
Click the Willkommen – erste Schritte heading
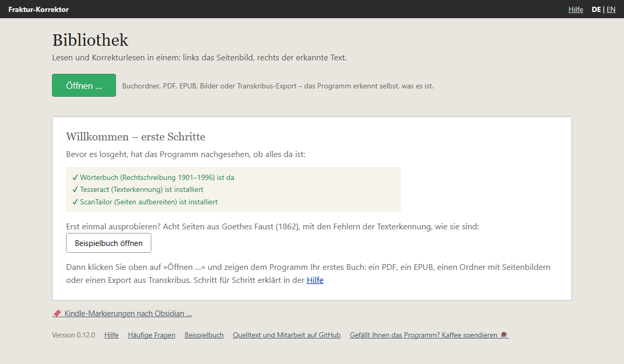click(x=136, y=137)
